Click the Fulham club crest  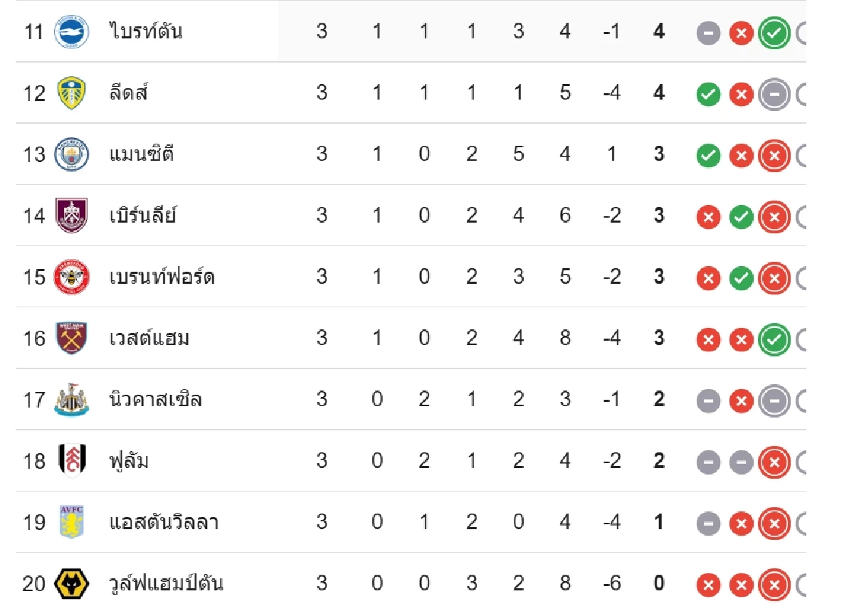point(72,461)
